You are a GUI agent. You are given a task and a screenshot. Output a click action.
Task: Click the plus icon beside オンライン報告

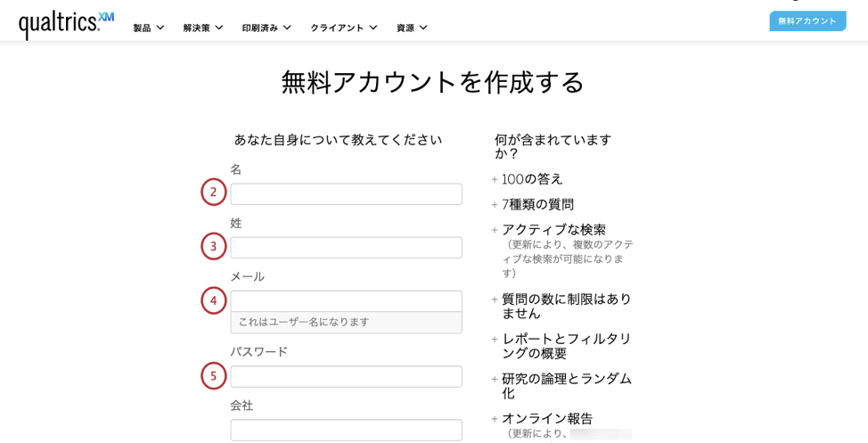[x=495, y=419]
